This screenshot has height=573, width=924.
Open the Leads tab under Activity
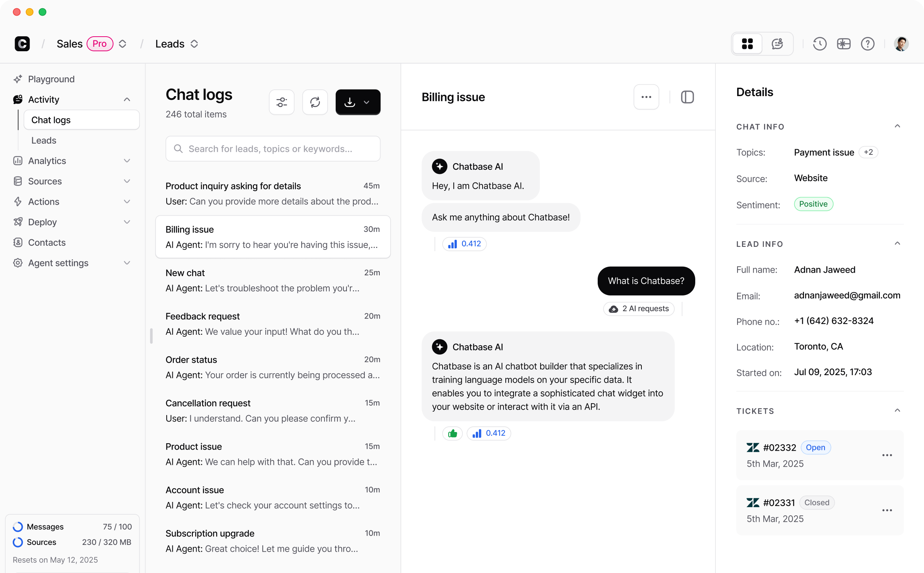(x=44, y=140)
